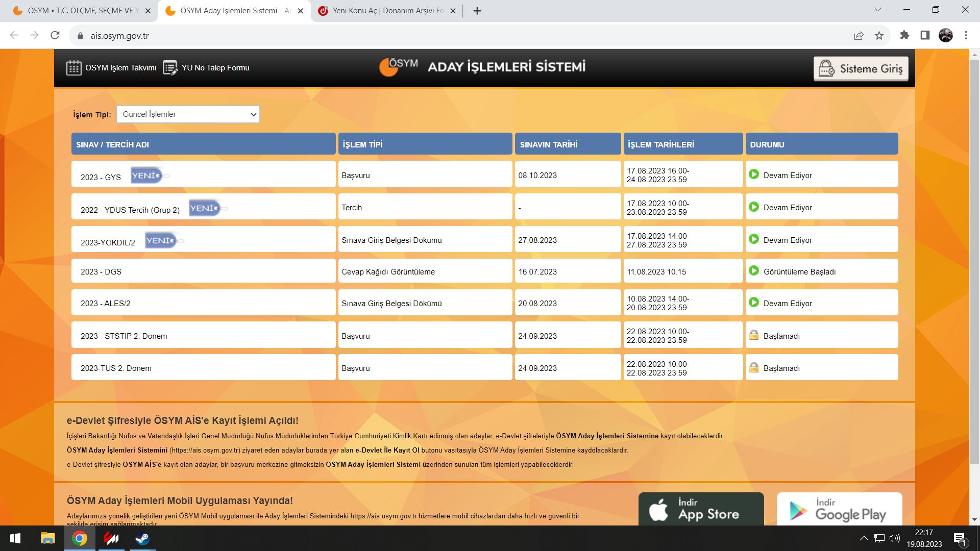The image size is (980, 551).
Task: Click green status icon in 2023-YÖKDİL/2 row
Action: pyautogui.click(x=754, y=239)
